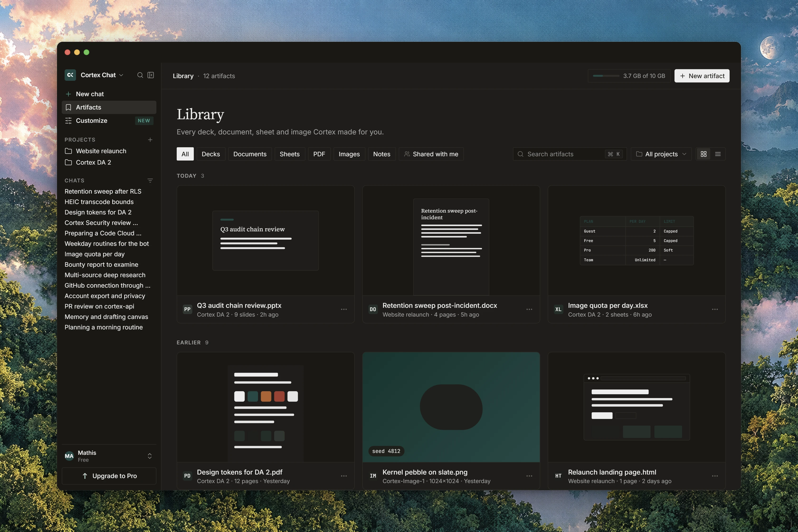Viewport: 798px width, 532px height.
Task: Open the Relaunch landing page thumbnail
Action: [x=637, y=407]
